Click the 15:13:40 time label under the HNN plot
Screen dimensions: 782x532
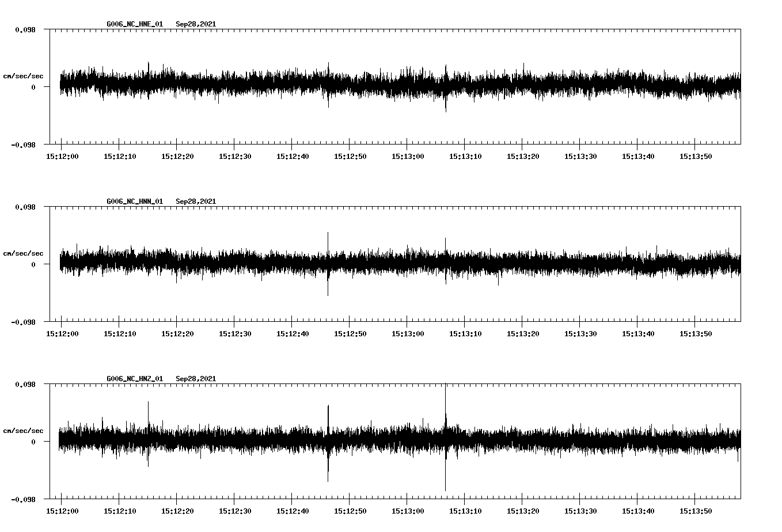pyautogui.click(x=638, y=333)
